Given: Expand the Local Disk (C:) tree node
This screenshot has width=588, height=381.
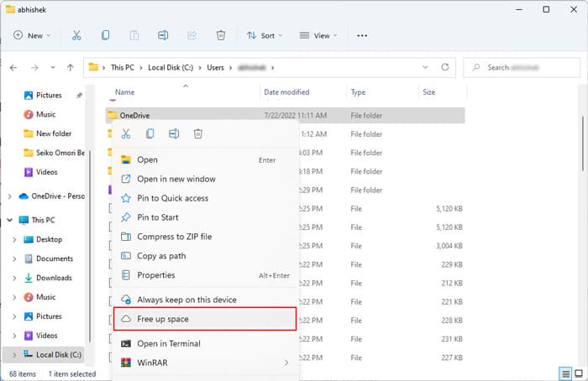Looking at the screenshot, I should coord(14,354).
